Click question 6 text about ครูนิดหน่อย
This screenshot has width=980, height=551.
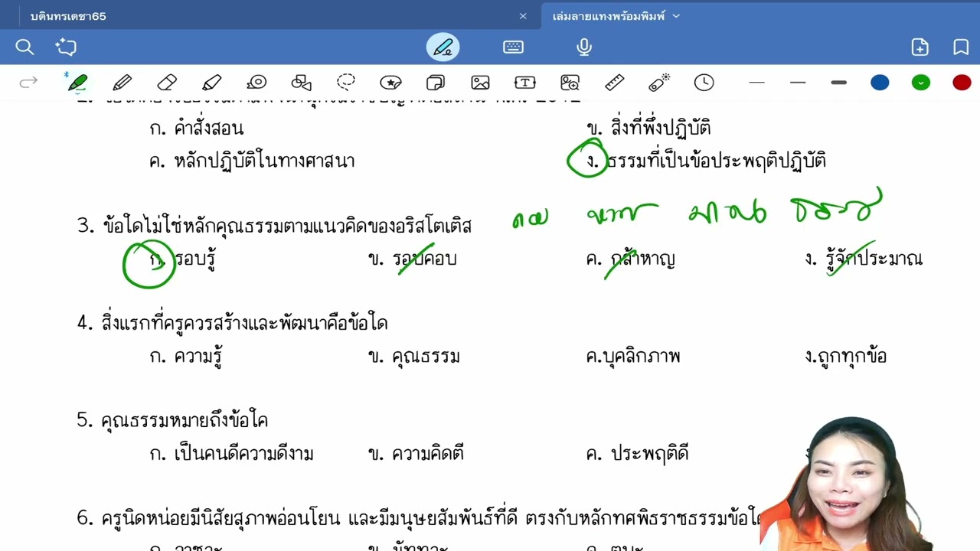point(418,518)
